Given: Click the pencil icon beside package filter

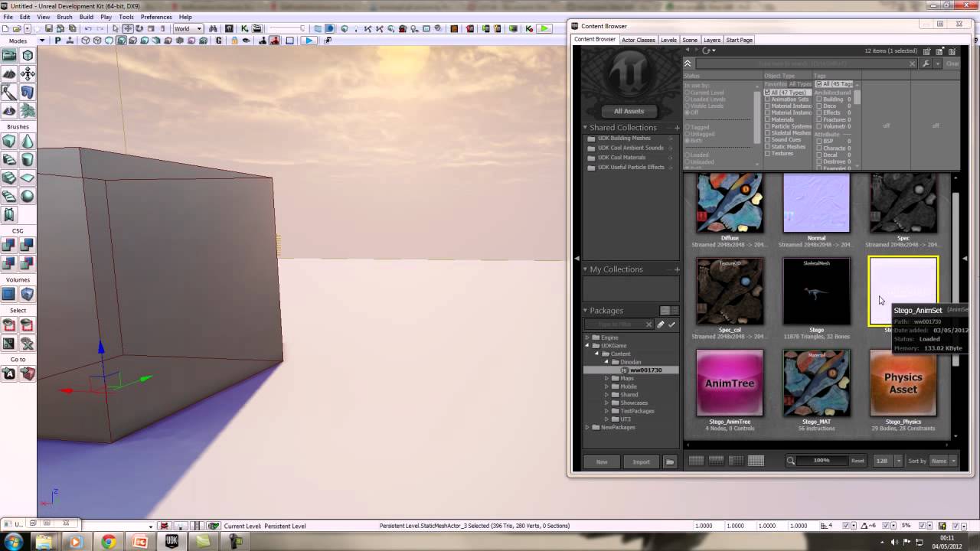Looking at the screenshot, I should click(661, 324).
